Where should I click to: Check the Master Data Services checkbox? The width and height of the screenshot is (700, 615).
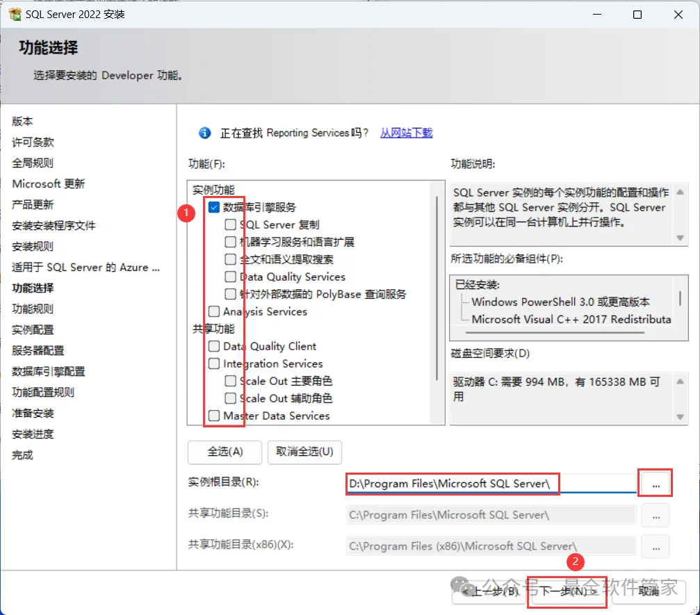pyautogui.click(x=214, y=416)
